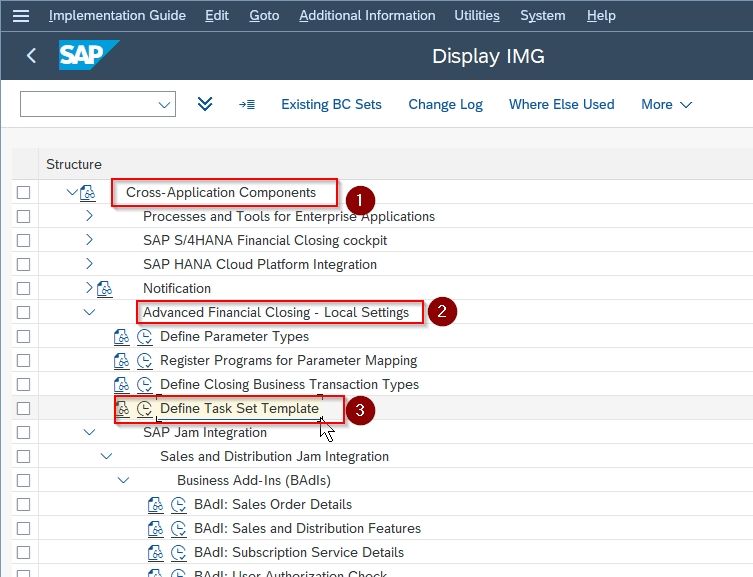Open documentation icon for Notification

coord(105,288)
